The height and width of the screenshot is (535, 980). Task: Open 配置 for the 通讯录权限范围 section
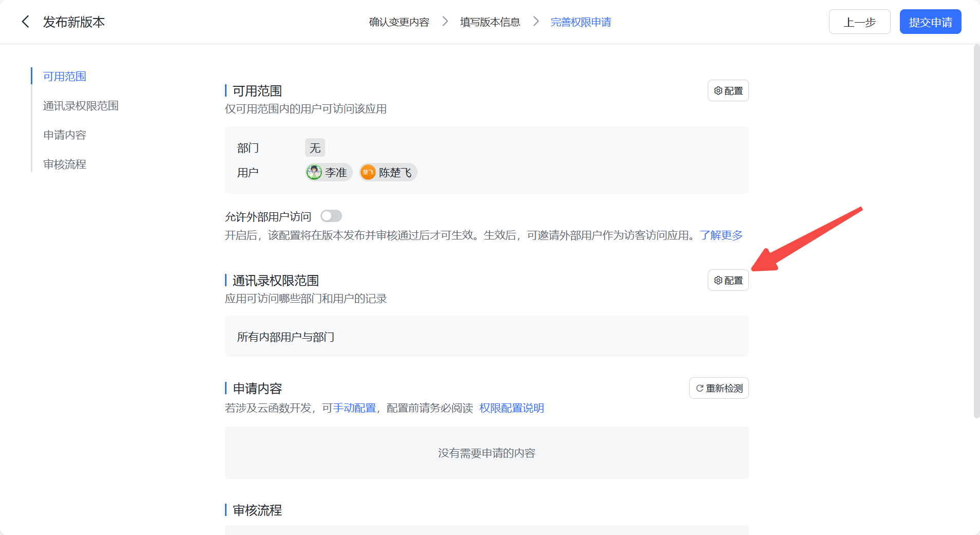coord(728,281)
